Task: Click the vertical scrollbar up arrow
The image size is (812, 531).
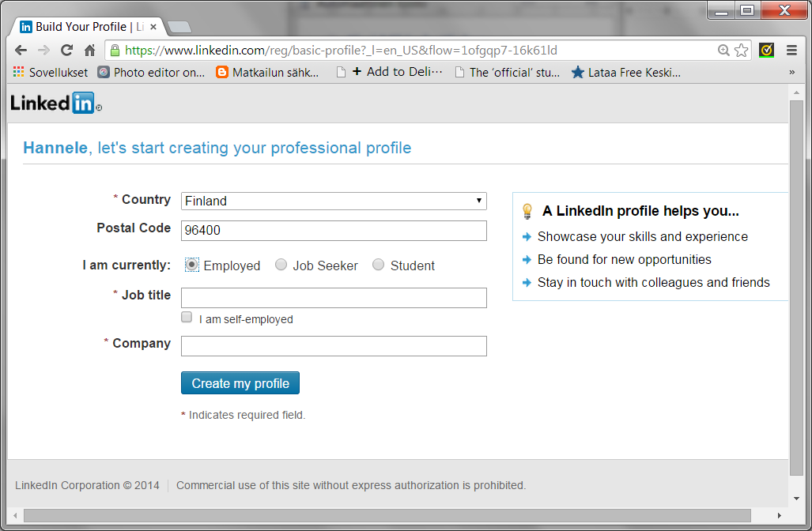Action: 796,92
